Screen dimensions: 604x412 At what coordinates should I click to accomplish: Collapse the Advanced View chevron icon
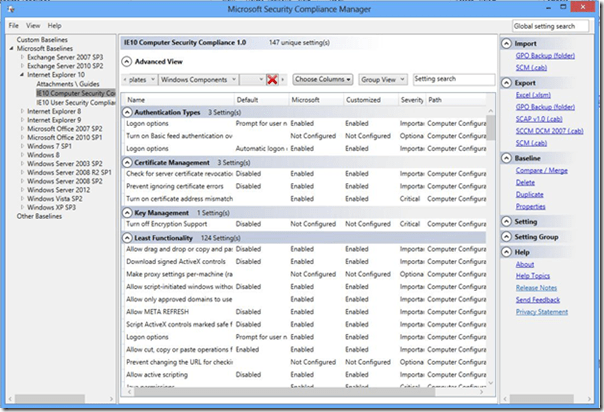coord(127,61)
